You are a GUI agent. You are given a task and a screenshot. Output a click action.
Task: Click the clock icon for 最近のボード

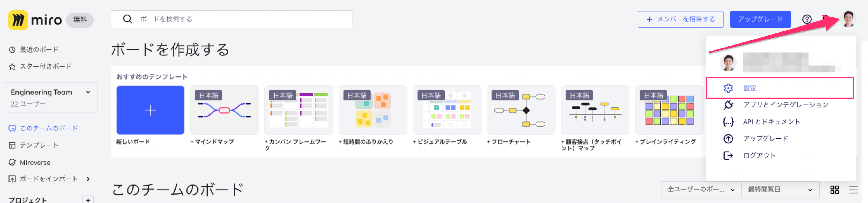click(12, 50)
